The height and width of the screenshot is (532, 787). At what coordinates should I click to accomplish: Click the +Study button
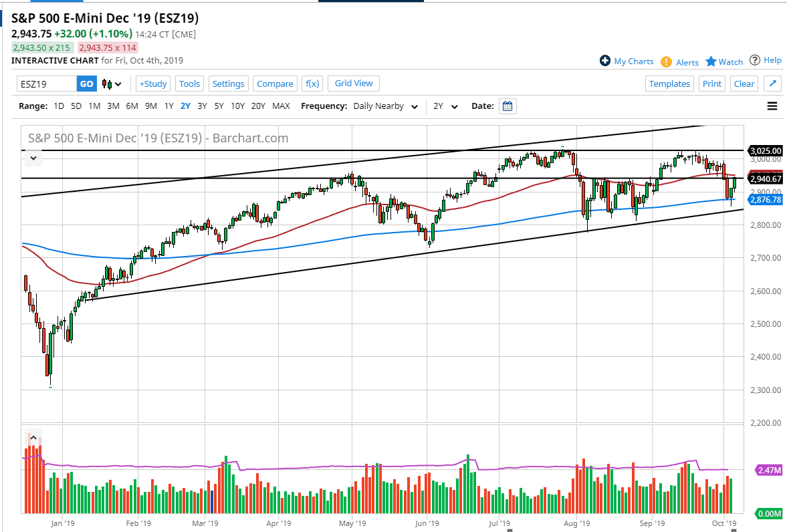[x=152, y=84]
